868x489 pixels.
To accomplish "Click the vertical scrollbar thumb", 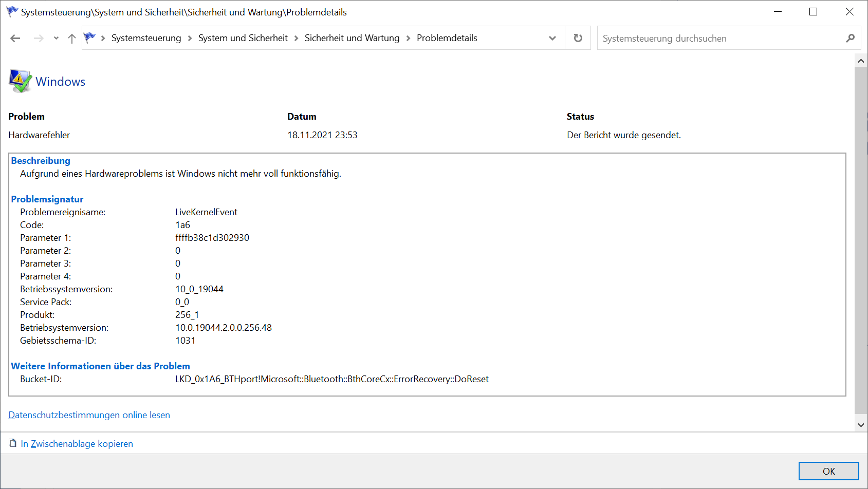I will point(861,240).
